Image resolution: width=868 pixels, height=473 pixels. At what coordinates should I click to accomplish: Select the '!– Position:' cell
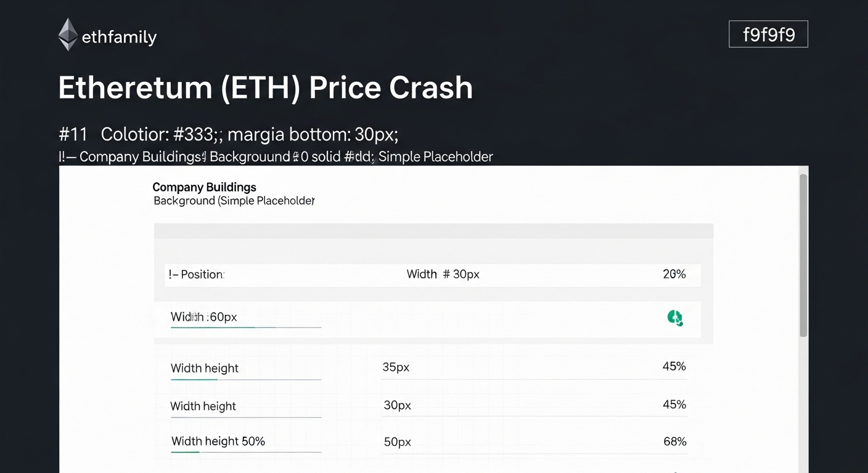[197, 275]
